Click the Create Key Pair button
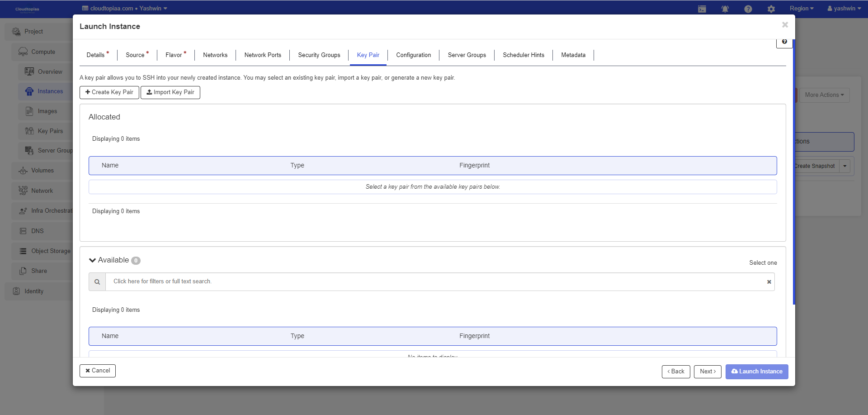 (109, 92)
